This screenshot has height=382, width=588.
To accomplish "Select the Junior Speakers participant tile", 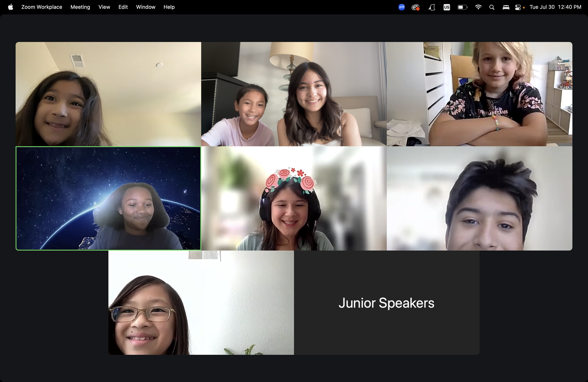I will [x=386, y=303].
